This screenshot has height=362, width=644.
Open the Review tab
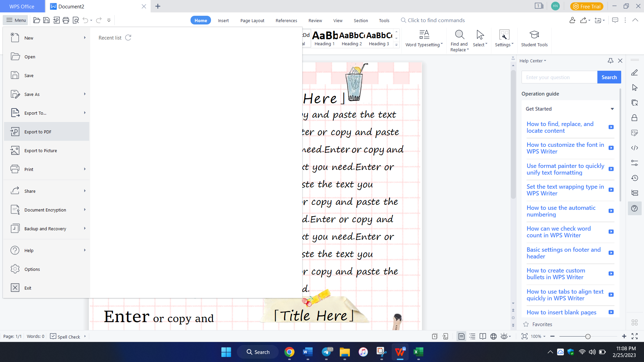(x=315, y=20)
